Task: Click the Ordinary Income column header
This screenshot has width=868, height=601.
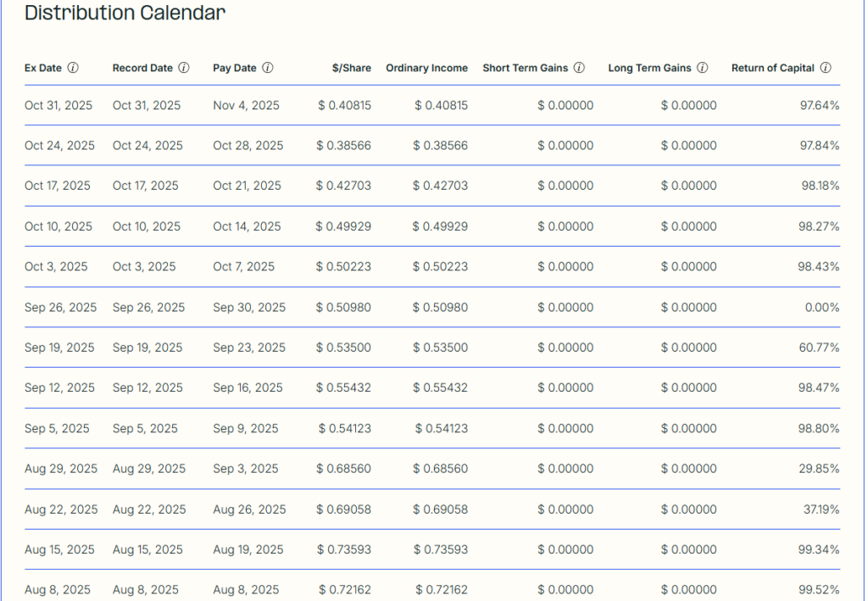Action: coord(426,68)
